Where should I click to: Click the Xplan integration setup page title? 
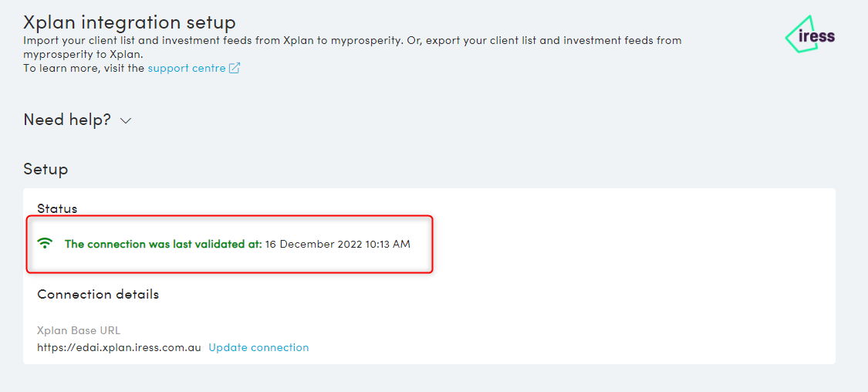[130, 22]
